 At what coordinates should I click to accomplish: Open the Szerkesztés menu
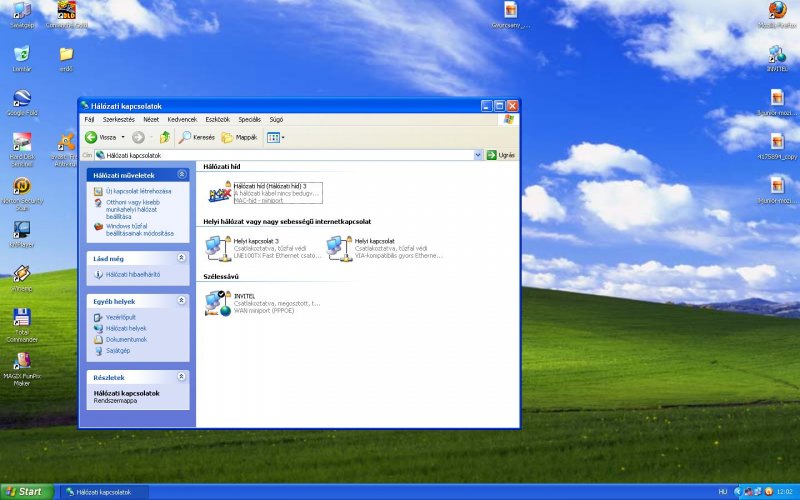pyautogui.click(x=118, y=119)
